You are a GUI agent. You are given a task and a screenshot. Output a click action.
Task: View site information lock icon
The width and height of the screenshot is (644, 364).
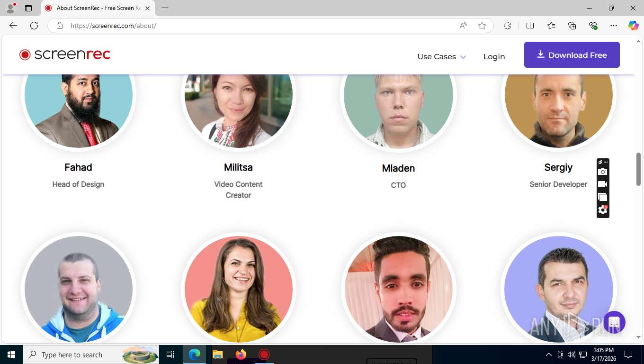[60, 26]
